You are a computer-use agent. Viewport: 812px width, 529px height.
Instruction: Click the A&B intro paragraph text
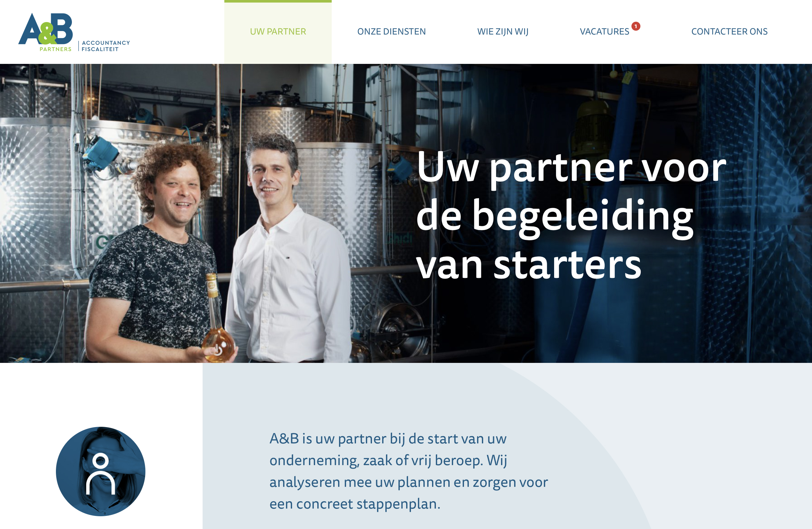[x=408, y=471]
